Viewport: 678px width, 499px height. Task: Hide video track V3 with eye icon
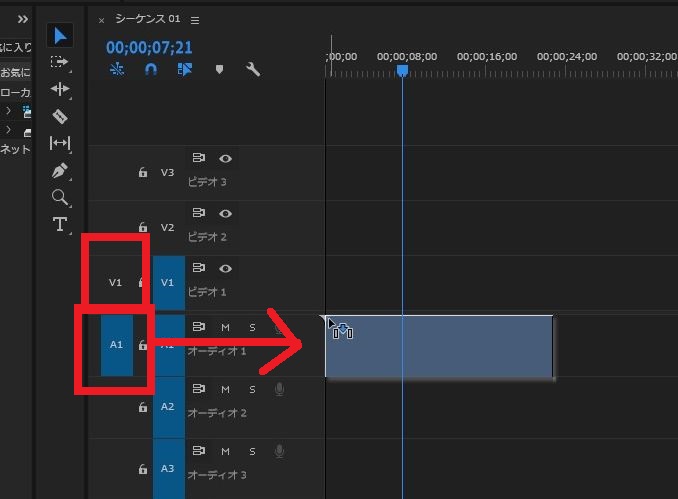coord(226,158)
